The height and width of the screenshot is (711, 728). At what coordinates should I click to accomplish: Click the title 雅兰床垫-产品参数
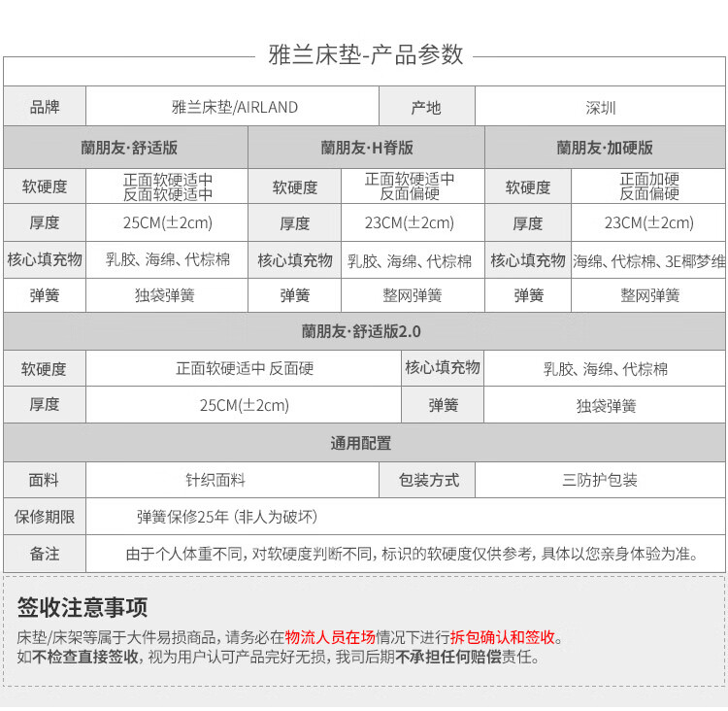[x=366, y=54]
